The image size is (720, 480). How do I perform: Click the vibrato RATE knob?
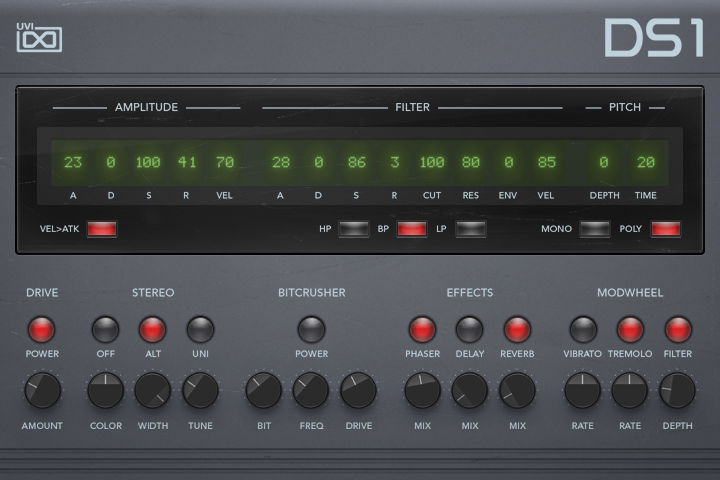point(583,390)
